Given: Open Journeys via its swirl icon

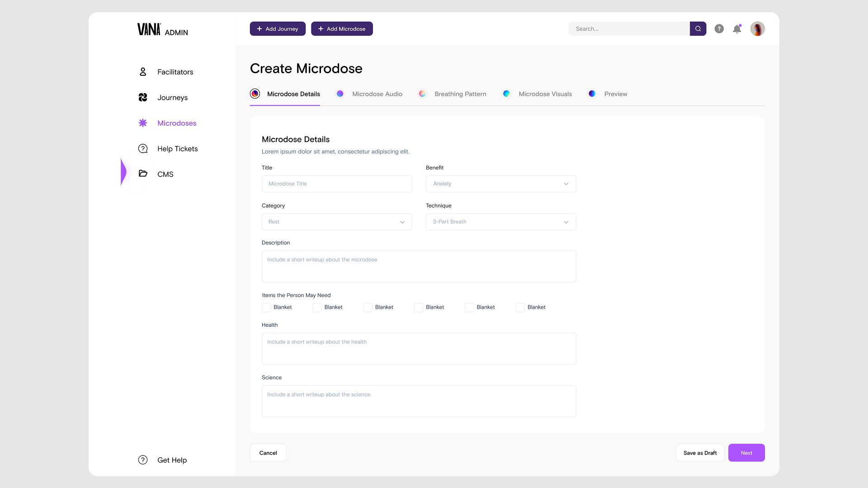Looking at the screenshot, I should pyautogui.click(x=143, y=98).
